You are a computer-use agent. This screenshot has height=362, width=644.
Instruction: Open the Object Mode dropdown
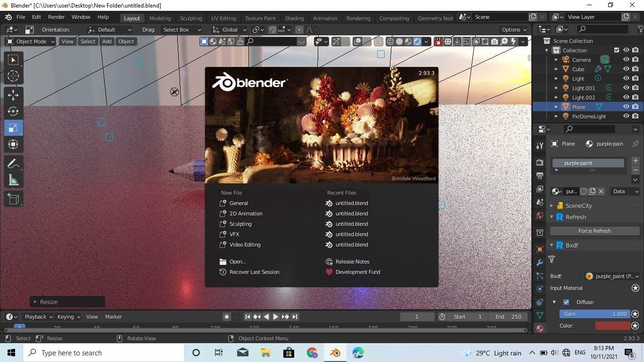30,41
